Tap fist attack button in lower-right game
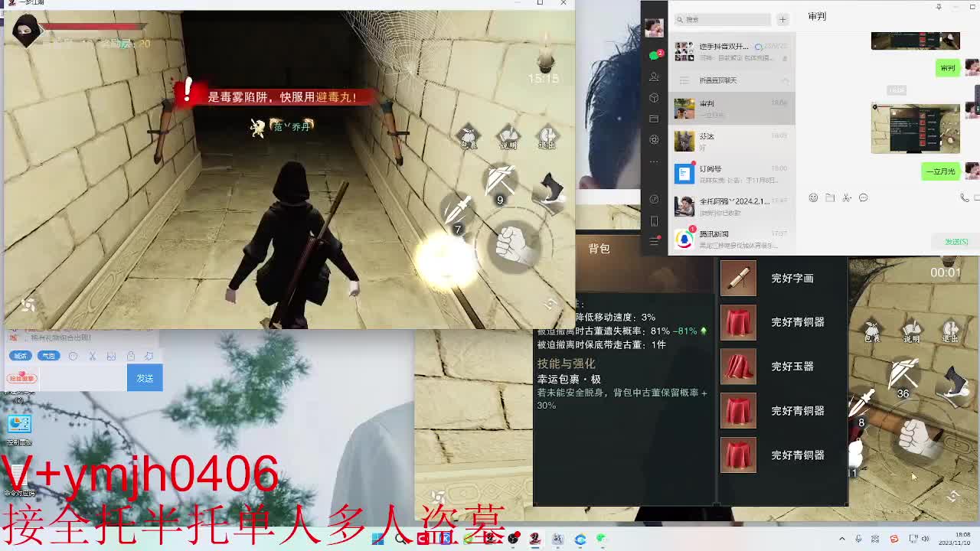The height and width of the screenshot is (551, 980). click(x=916, y=439)
